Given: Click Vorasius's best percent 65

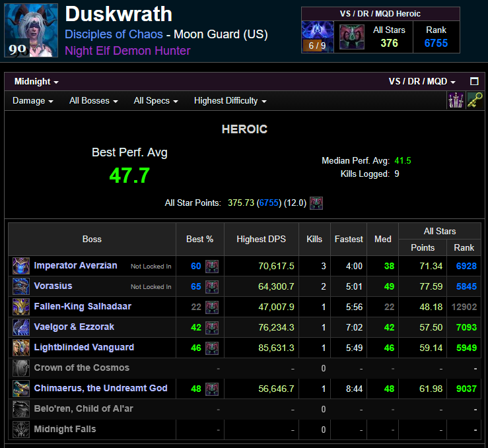Looking at the screenshot, I should [195, 286].
